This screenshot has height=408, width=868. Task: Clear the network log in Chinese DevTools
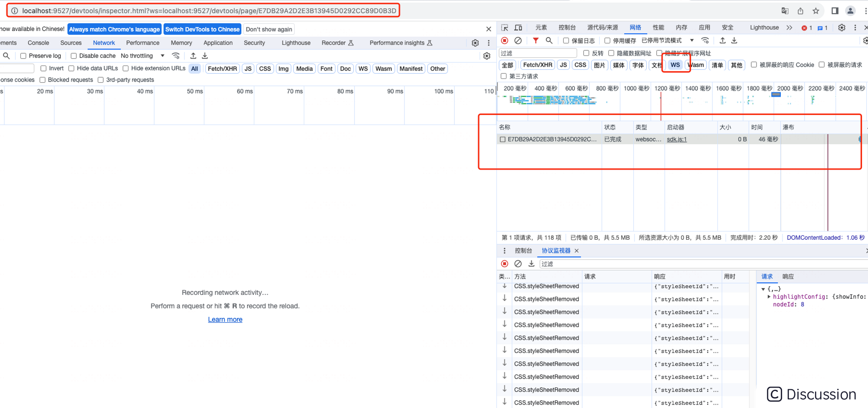click(518, 40)
